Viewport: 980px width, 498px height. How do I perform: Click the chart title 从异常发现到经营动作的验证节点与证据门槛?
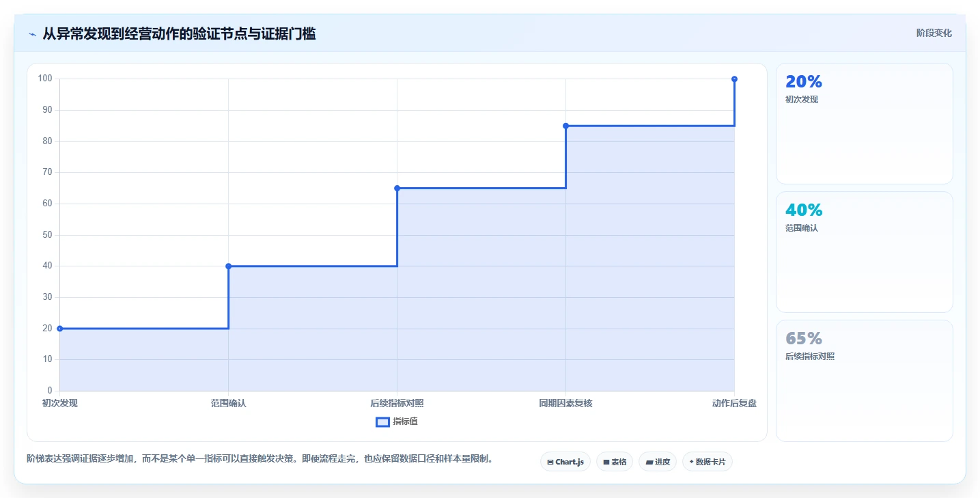pos(179,33)
